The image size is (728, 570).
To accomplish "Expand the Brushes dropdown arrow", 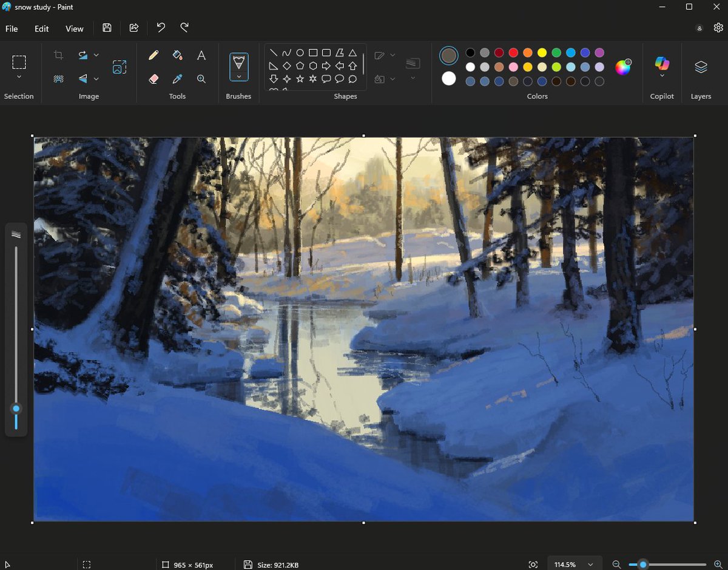I will pyautogui.click(x=239, y=76).
